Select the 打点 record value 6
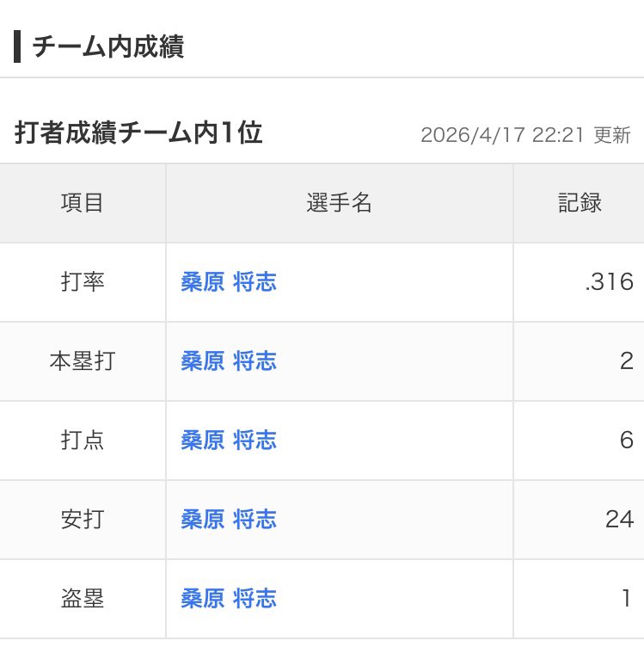 [x=626, y=440]
